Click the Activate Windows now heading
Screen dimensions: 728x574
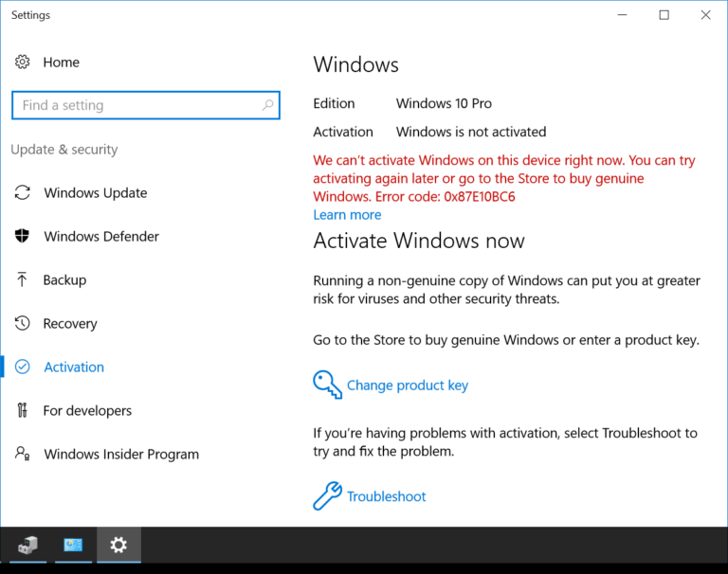point(419,241)
